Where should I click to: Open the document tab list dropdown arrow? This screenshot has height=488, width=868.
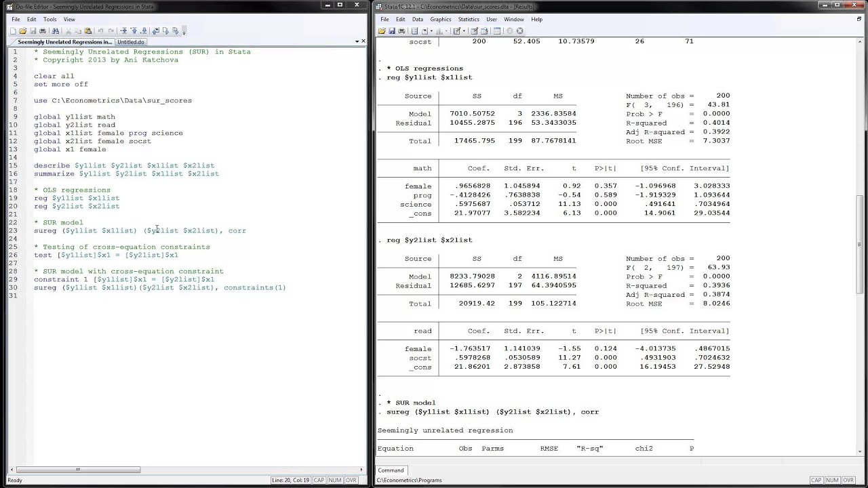[x=357, y=41]
